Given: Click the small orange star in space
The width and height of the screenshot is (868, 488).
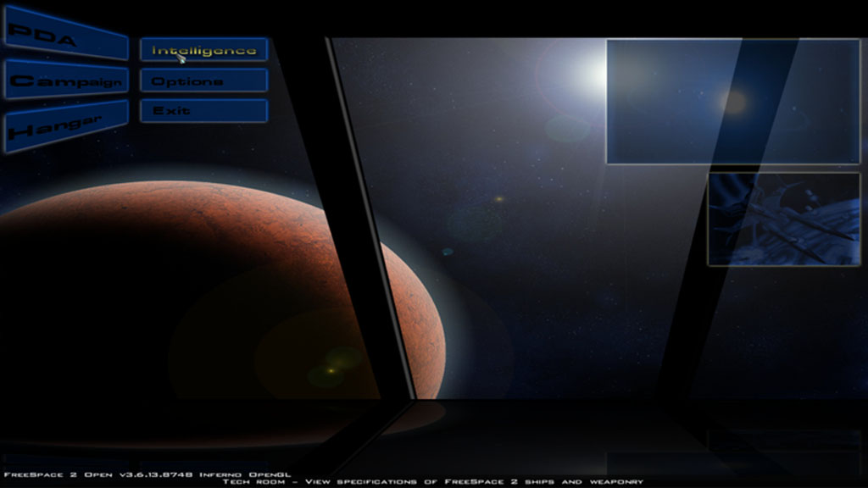Looking at the screenshot, I should [x=498, y=199].
